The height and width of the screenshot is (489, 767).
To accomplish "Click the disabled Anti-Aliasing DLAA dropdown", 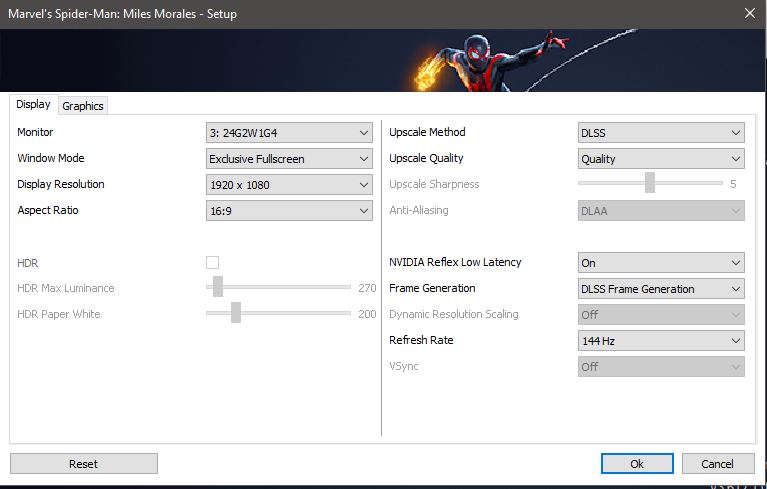I will (x=661, y=211).
